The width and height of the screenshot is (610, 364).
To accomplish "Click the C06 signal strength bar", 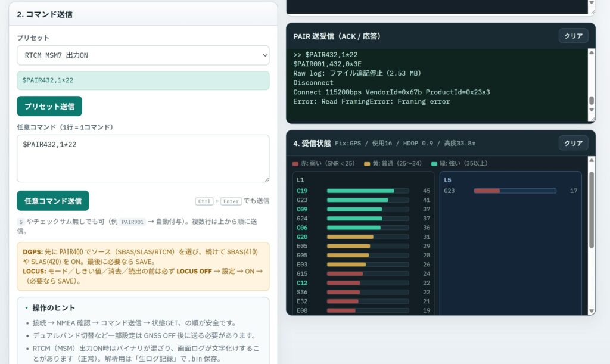I will tap(368, 228).
